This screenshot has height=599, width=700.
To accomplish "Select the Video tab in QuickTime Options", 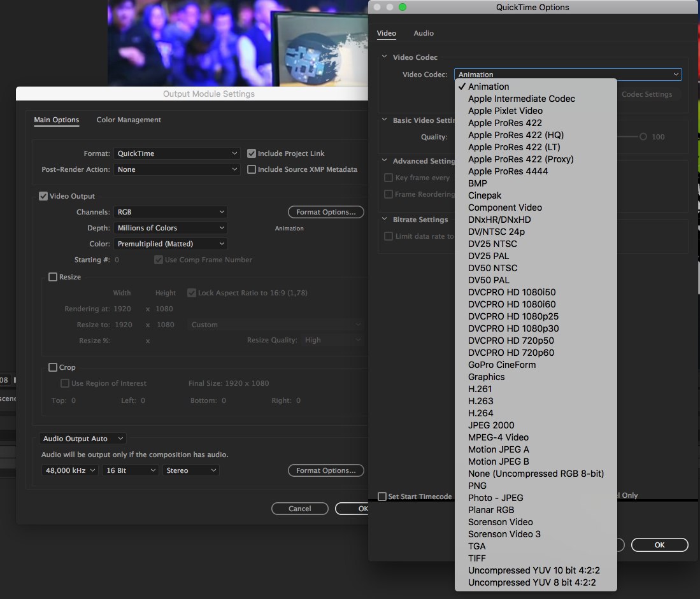I will pyautogui.click(x=386, y=33).
